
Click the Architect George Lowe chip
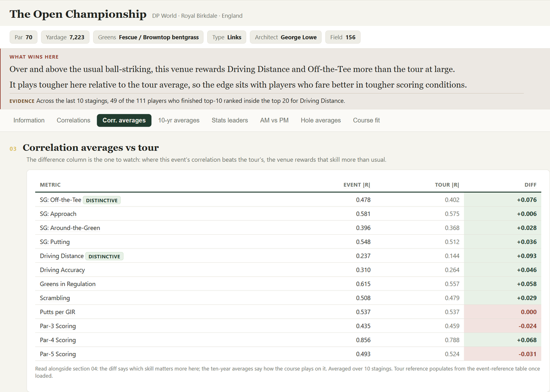click(286, 37)
